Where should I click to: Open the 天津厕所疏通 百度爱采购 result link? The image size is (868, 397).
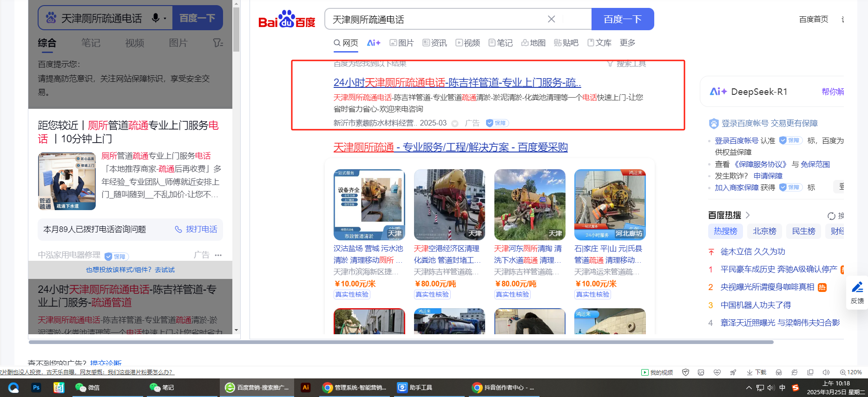coord(451,147)
